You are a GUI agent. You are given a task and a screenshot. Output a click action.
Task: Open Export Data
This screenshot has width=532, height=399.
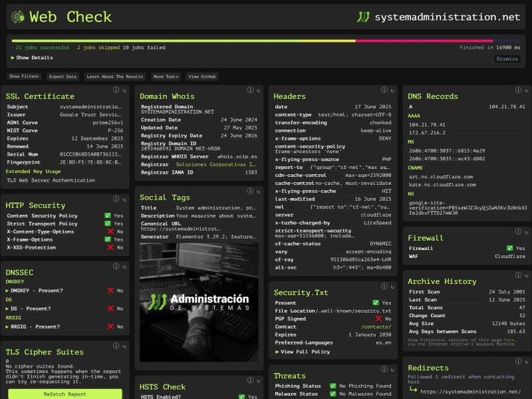(x=63, y=76)
